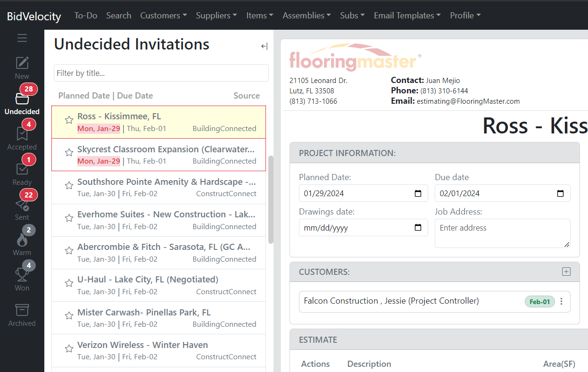This screenshot has width=588, height=372.
Task: Click the Drawings date input field
Action: coord(364,228)
